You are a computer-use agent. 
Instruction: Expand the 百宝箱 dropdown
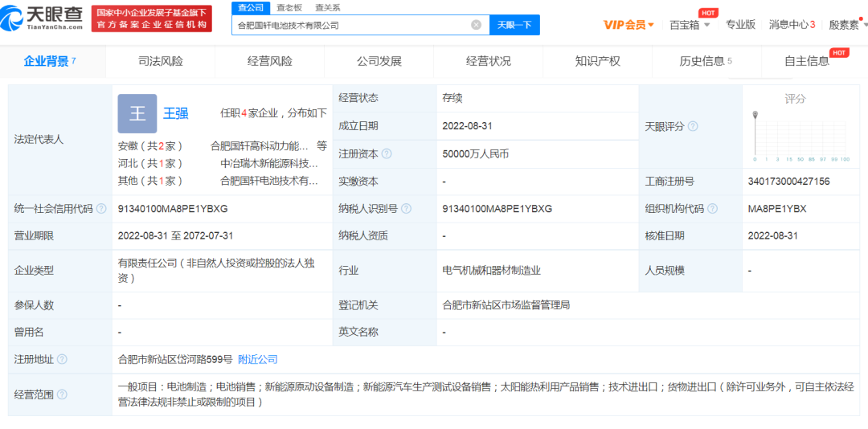[x=690, y=24]
